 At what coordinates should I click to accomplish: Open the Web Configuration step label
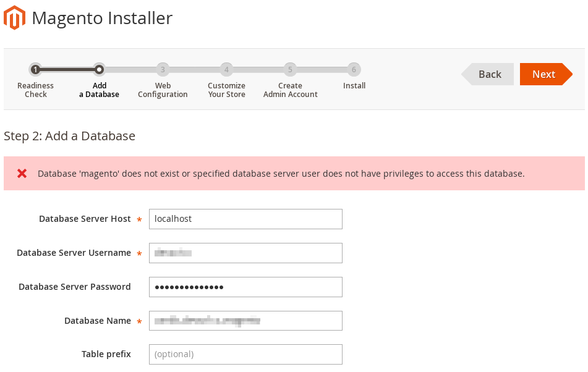click(x=163, y=90)
